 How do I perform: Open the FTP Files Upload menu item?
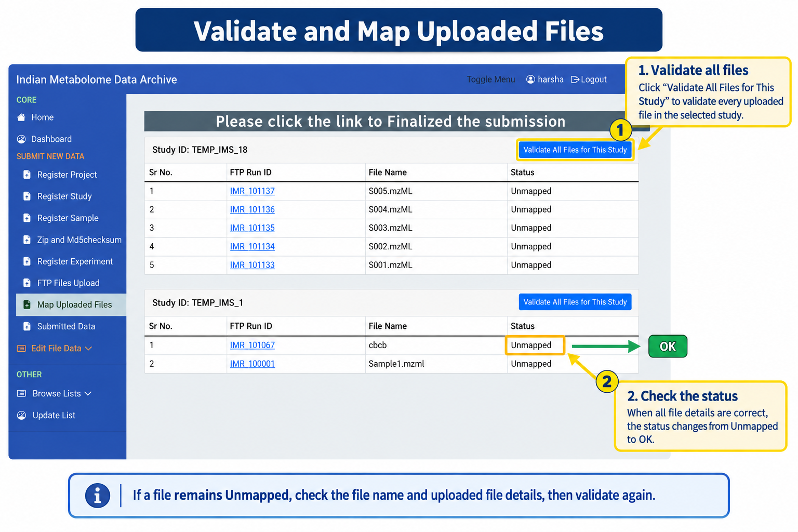(x=68, y=283)
